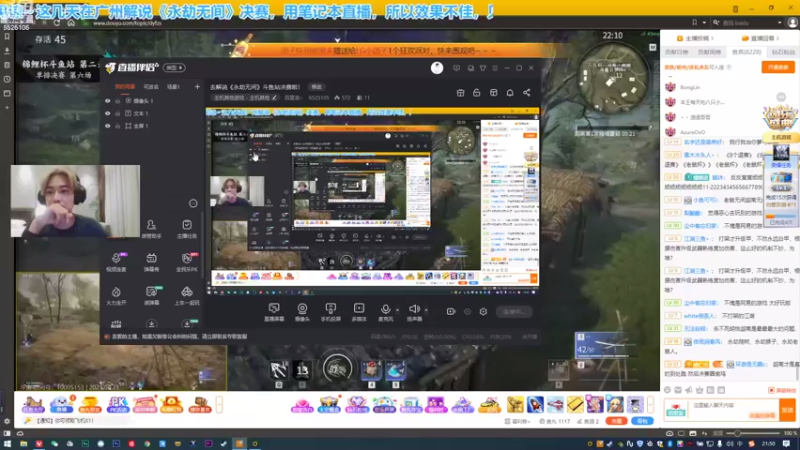This screenshot has height=450, width=800.
Task: Expand the browser bookmark dropdown arrow
Action: pos(704,22)
